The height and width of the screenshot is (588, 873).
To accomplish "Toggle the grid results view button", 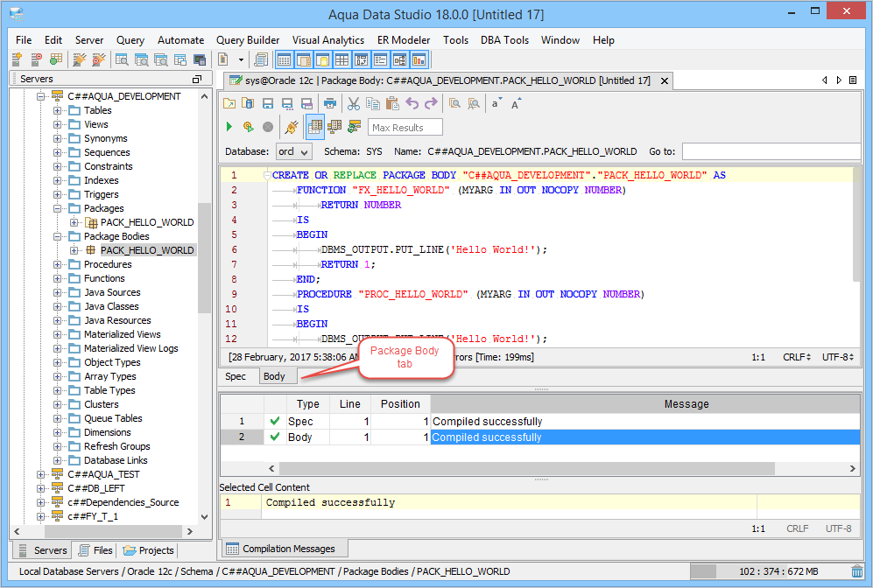I will click(x=314, y=127).
